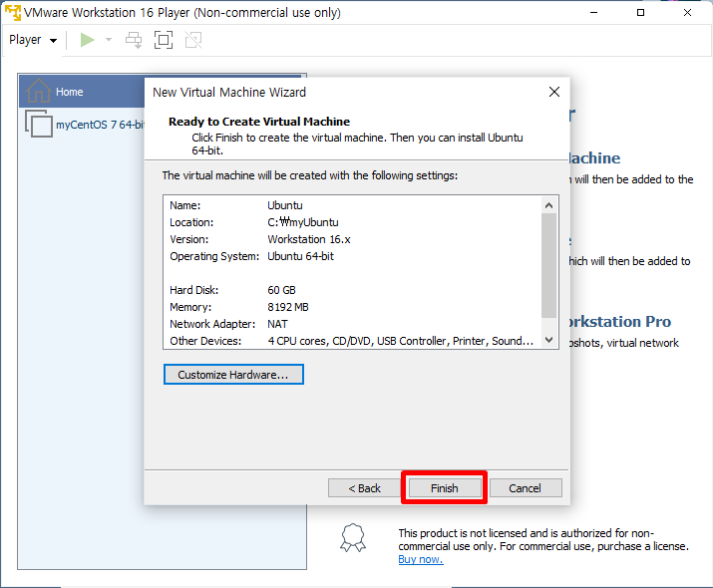The width and height of the screenshot is (713, 588).
Task: Select the '8192 MB' memory value
Action: click(x=288, y=307)
